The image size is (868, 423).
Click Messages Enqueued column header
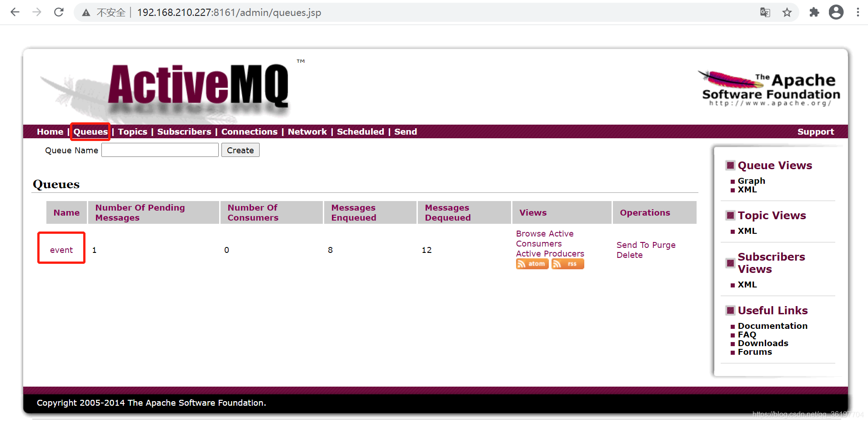tap(370, 212)
